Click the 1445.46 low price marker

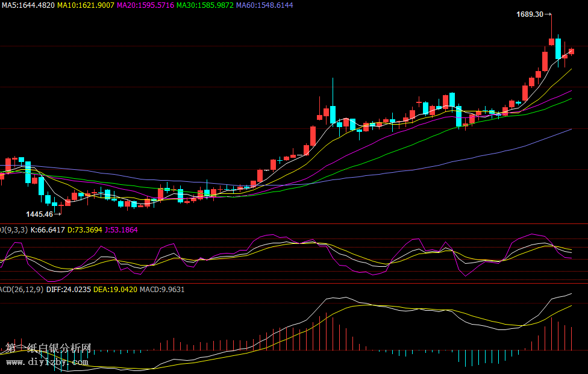pyautogui.click(x=39, y=214)
